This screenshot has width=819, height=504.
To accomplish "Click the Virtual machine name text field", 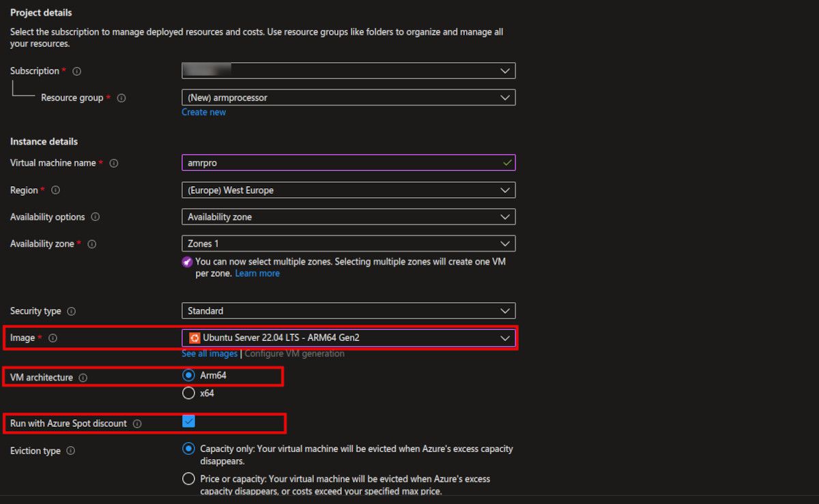I will click(x=341, y=164).
